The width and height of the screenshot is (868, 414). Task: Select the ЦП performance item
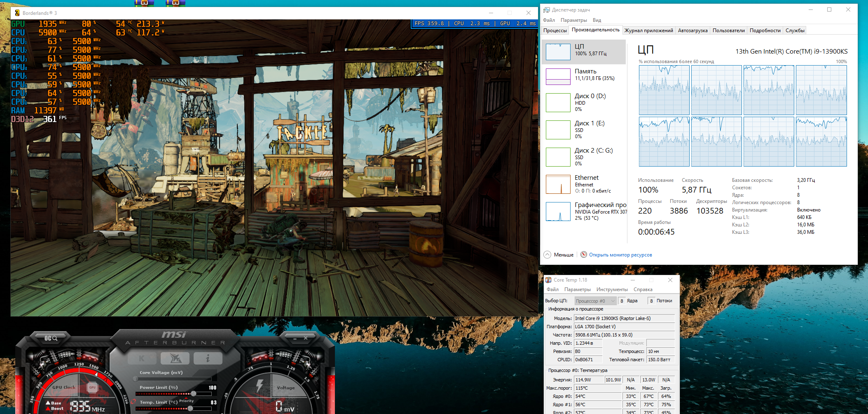tap(584, 52)
